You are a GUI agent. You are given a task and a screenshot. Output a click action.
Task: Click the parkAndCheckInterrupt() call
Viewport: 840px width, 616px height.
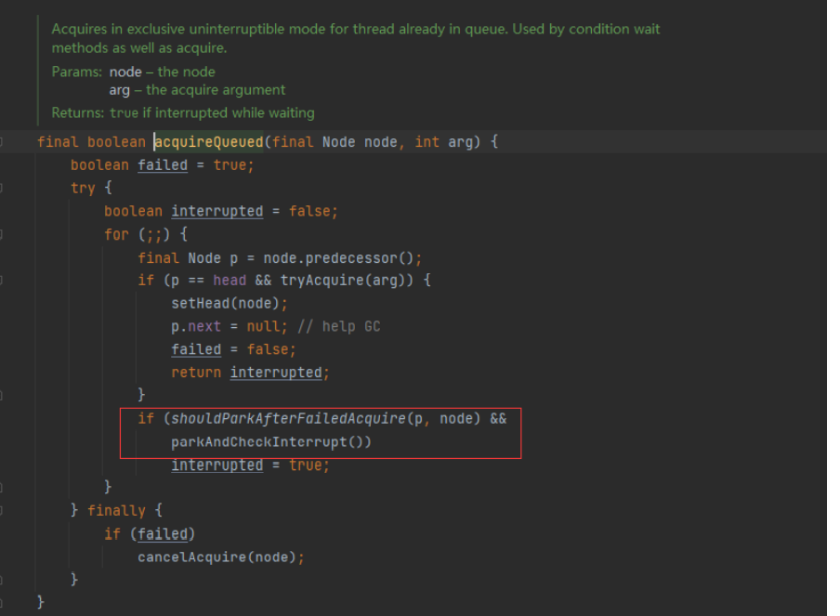click(270, 442)
